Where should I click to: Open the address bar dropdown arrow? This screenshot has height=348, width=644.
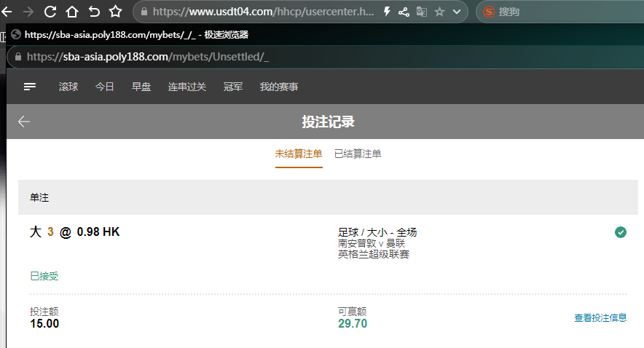click(457, 12)
